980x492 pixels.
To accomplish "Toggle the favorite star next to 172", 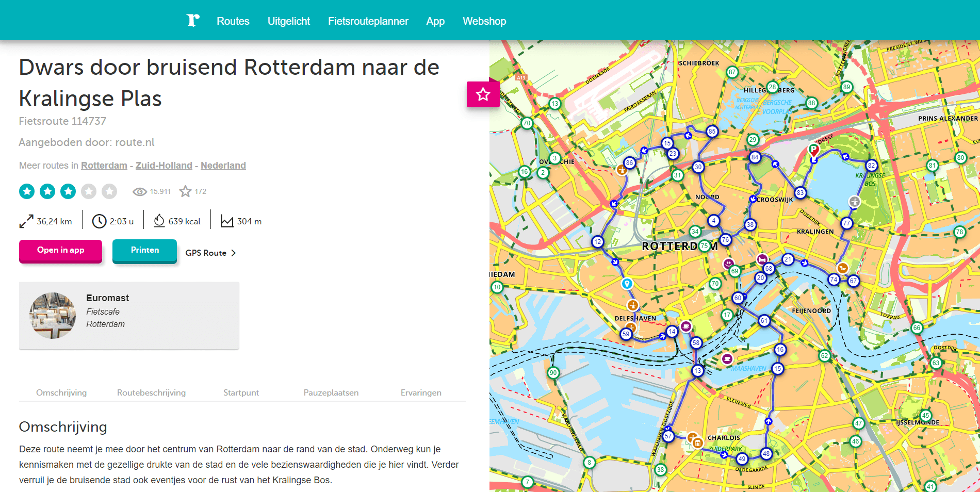I will 186,191.
